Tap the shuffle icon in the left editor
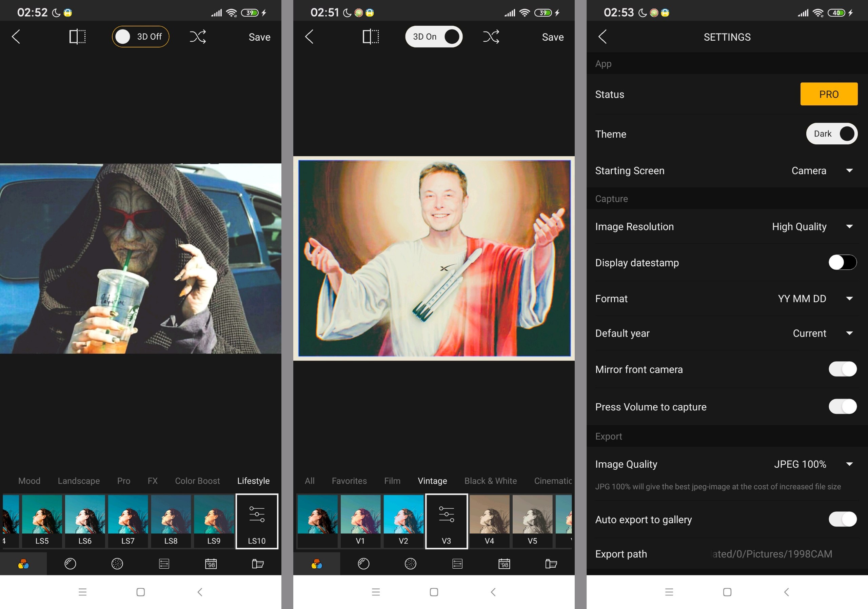Screen dimensions: 868x609 (x=198, y=37)
